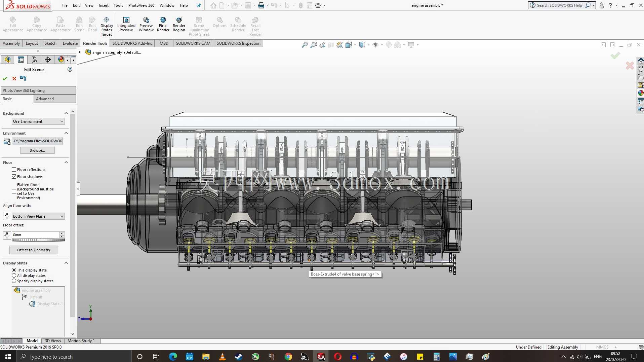Switch to the SOLIDWORKS CAM tab
This screenshot has height=362, width=644.
pos(193,43)
